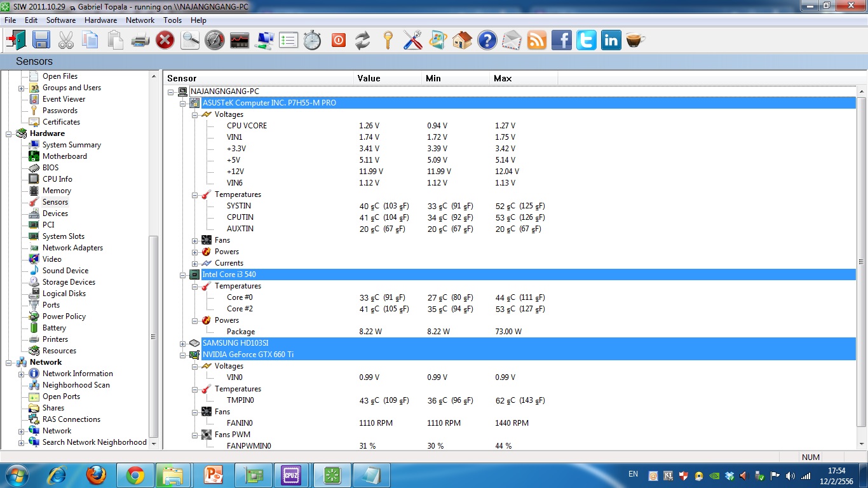868x488 pixels.
Task: Expand Groups and Users tree node
Action: point(21,88)
